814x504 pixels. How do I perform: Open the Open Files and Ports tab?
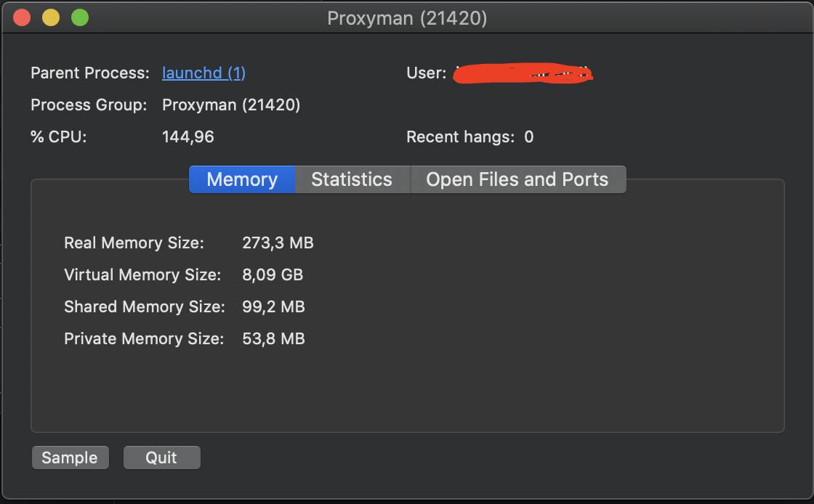pos(518,179)
